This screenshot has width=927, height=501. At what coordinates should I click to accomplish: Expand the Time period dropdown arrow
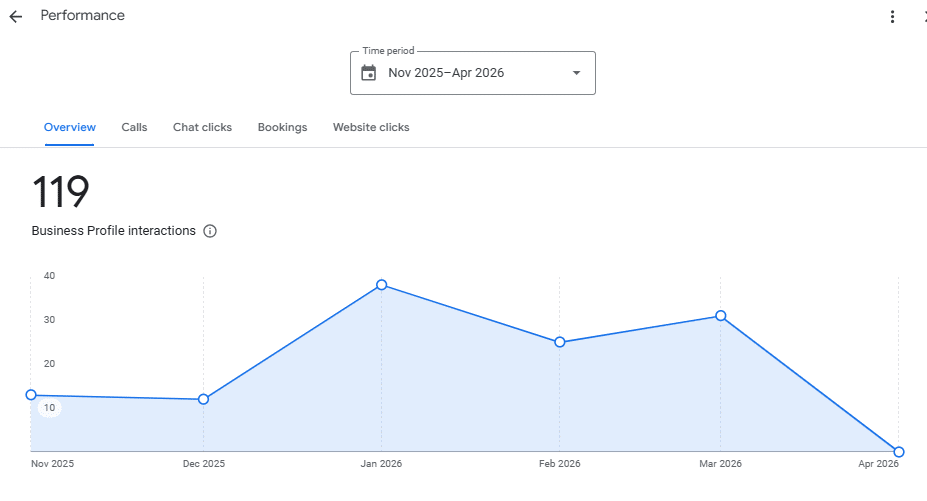click(576, 73)
